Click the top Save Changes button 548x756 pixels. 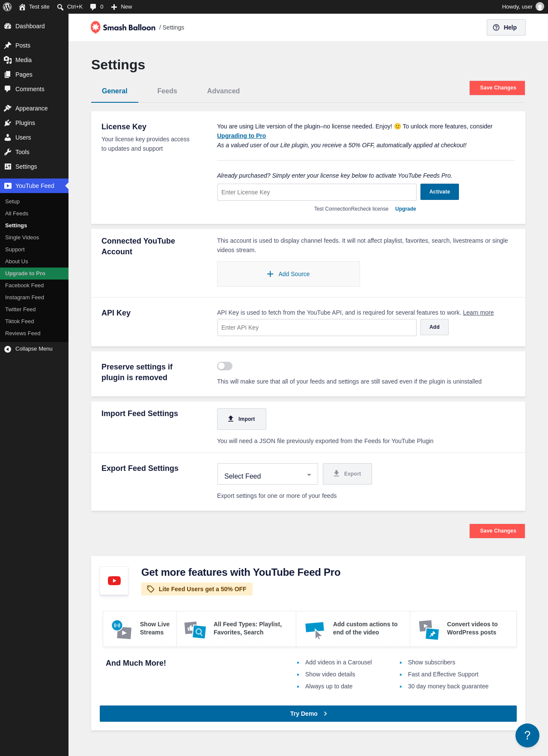click(x=497, y=88)
